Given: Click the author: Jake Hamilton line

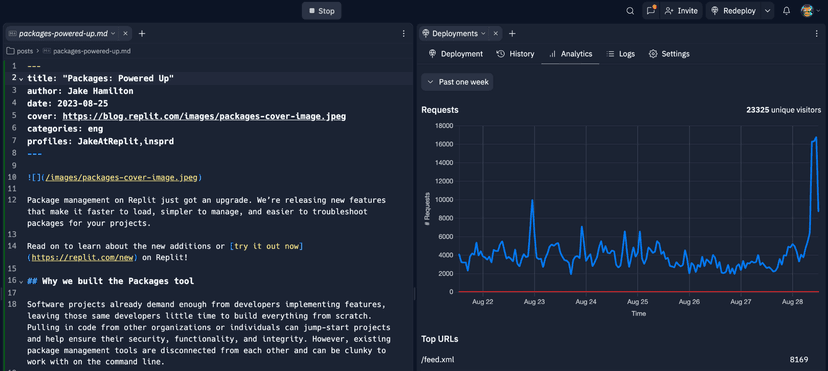Looking at the screenshot, I should (80, 91).
